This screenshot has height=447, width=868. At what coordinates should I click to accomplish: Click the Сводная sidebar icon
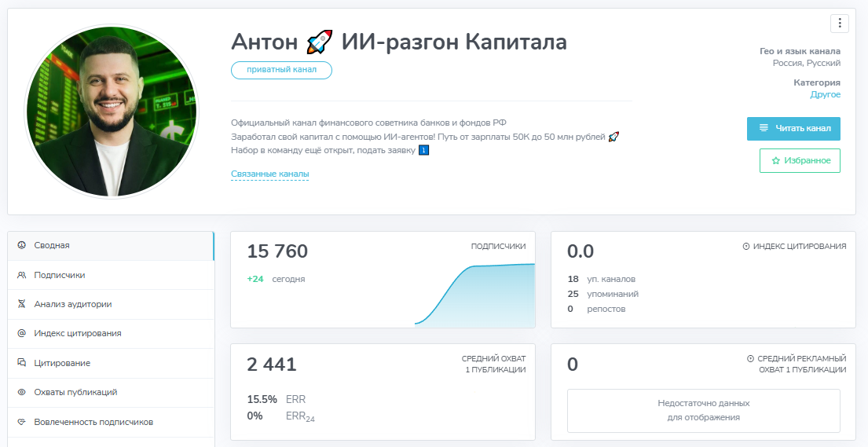click(x=21, y=245)
